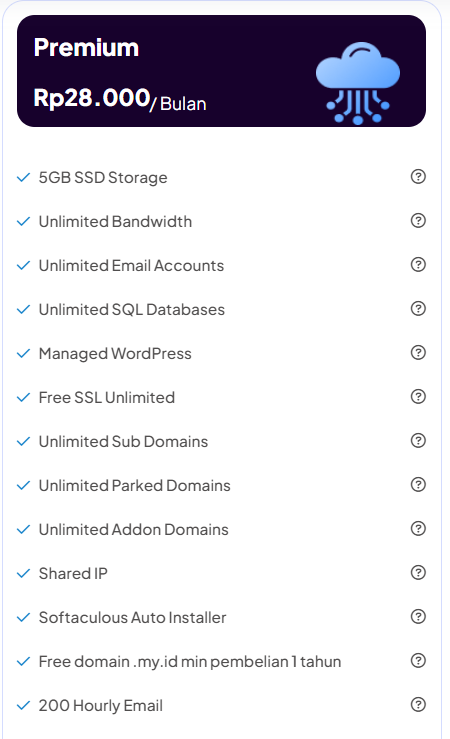Image resolution: width=450 pixels, height=739 pixels.
Task: Open the Free SSL Unlimited help icon
Action: coord(418,396)
